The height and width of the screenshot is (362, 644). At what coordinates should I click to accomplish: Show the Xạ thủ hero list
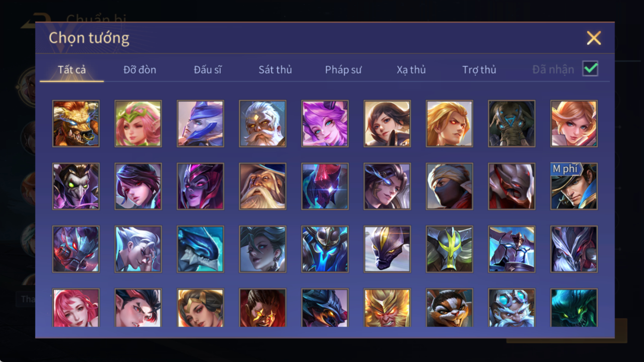click(x=411, y=70)
